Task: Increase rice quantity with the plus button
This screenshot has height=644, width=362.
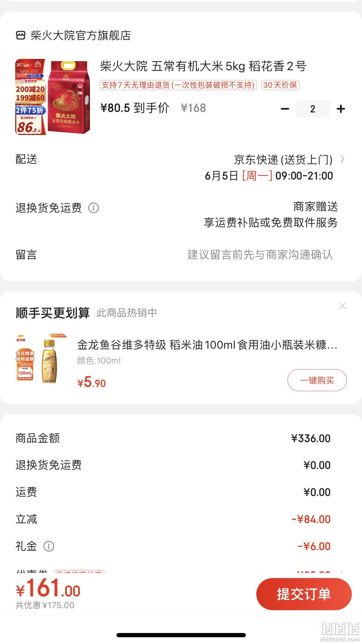Action: pyautogui.click(x=341, y=109)
